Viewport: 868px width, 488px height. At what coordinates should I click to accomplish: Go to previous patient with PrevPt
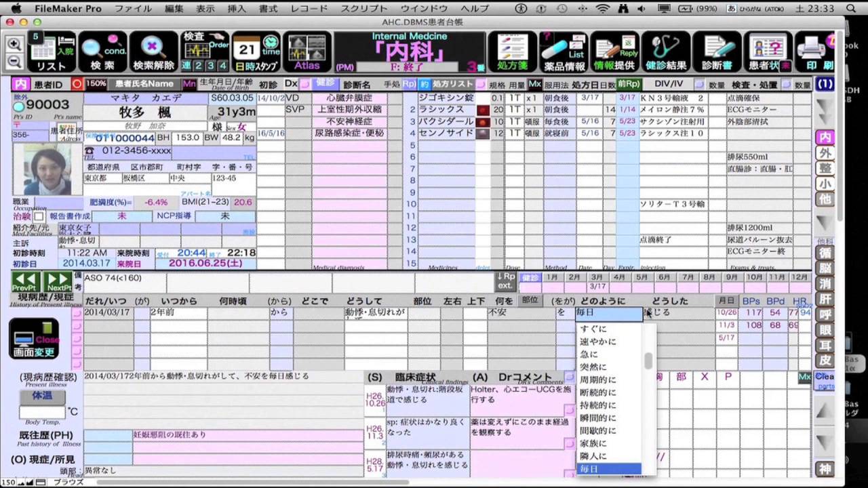26,282
